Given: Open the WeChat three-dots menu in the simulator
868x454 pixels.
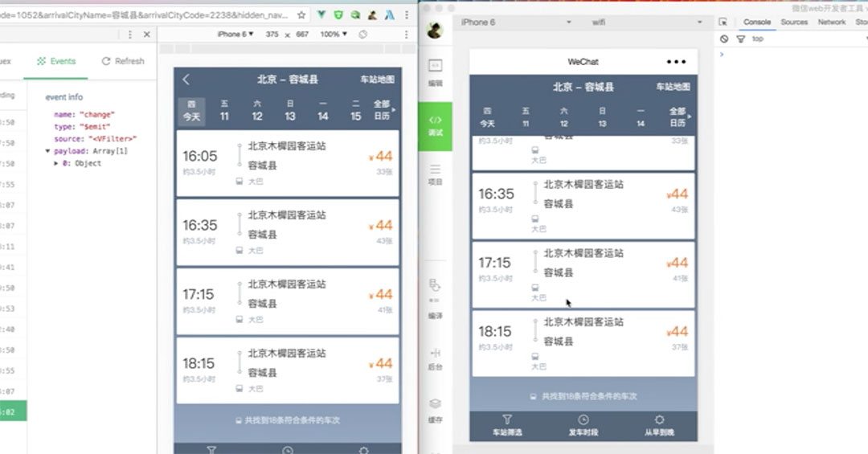Looking at the screenshot, I should [x=676, y=62].
